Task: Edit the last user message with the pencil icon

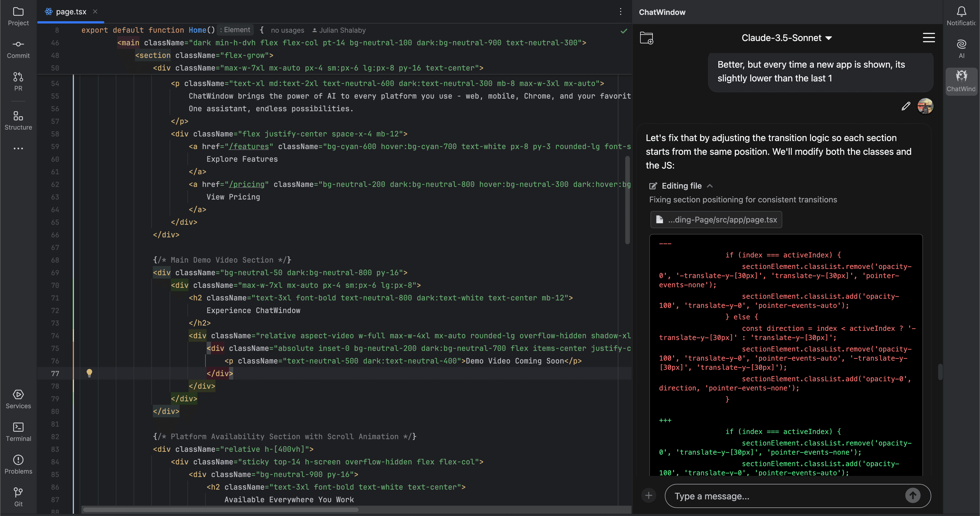Action: click(x=905, y=106)
